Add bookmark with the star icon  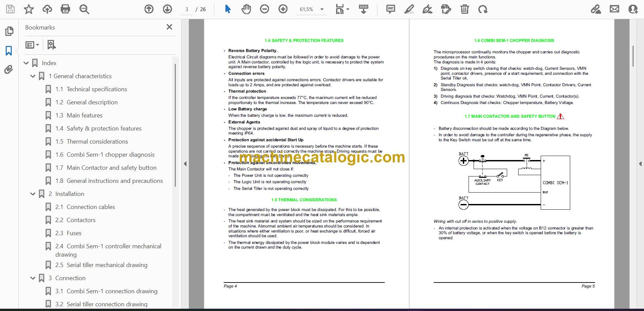pos(29,9)
